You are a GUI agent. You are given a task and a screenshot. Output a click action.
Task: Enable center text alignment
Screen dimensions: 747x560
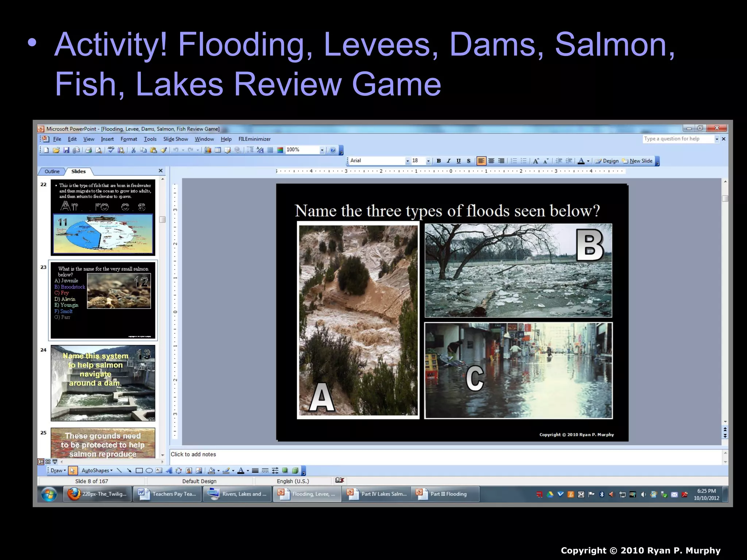click(491, 161)
